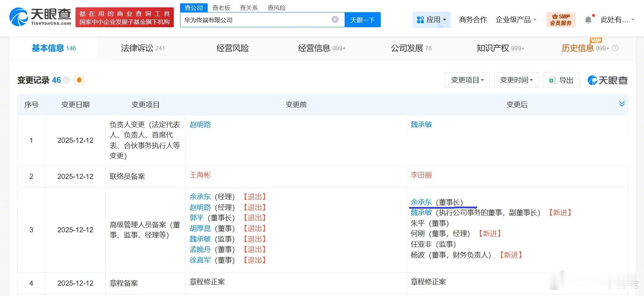Select the 查老板 search tab
644x296 pixels.
coord(221,8)
